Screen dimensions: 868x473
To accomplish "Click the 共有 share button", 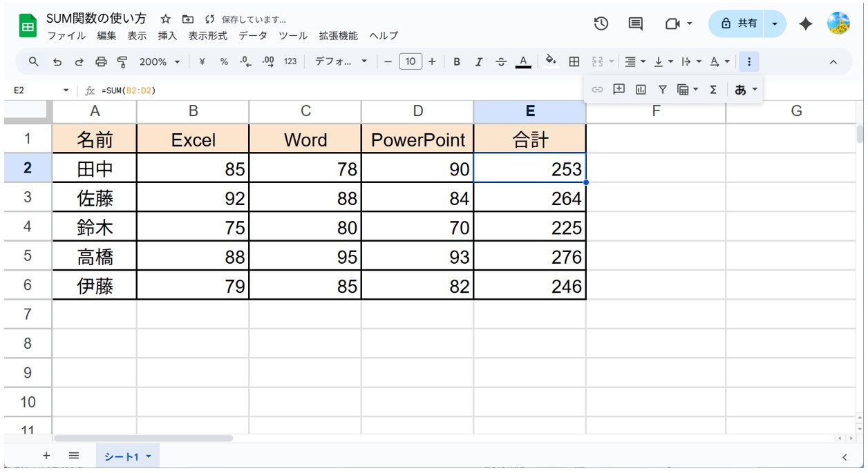I will [x=739, y=23].
